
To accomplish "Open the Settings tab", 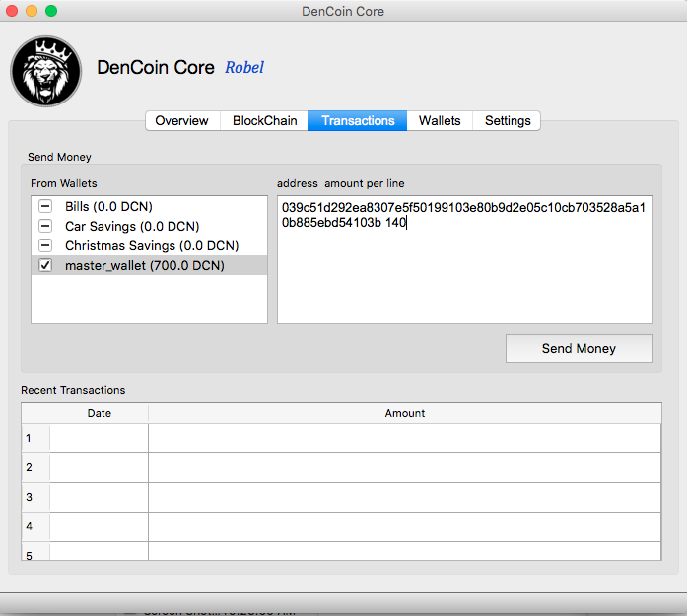I will point(508,121).
